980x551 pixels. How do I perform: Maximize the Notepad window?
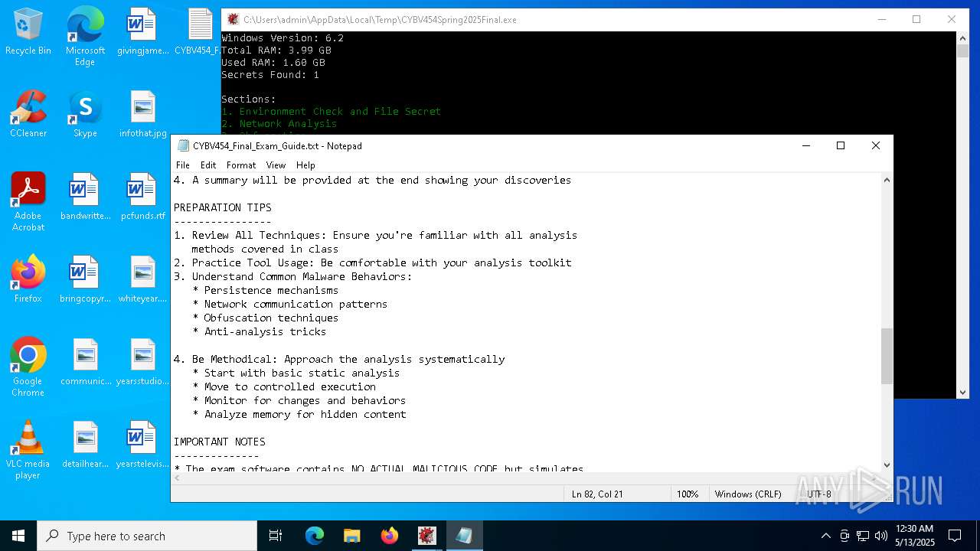pyautogui.click(x=841, y=145)
